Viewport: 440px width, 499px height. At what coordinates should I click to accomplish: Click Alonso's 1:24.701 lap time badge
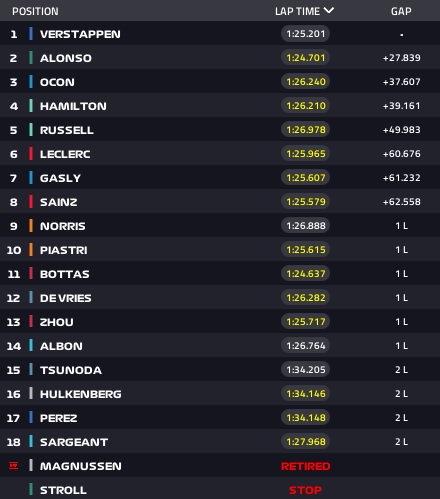tap(306, 58)
